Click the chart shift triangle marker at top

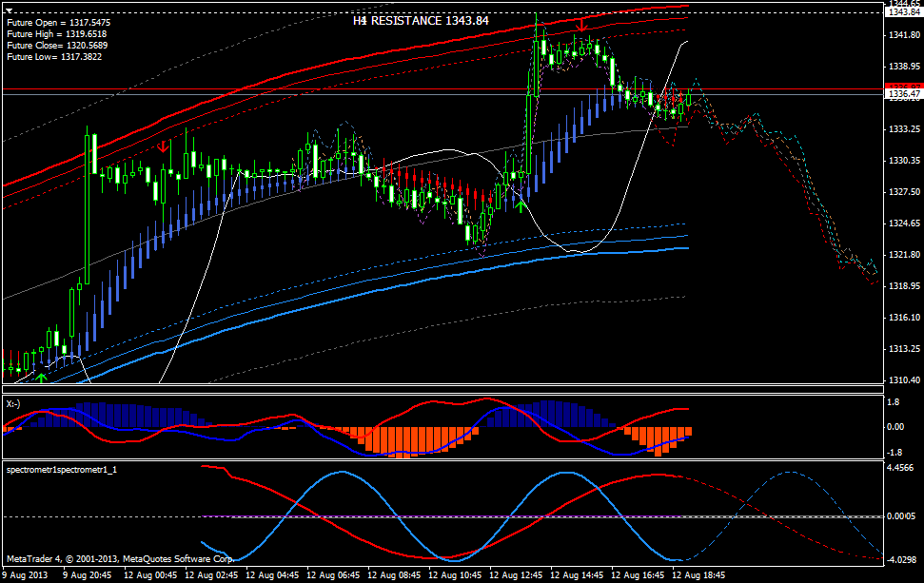[9, 10]
